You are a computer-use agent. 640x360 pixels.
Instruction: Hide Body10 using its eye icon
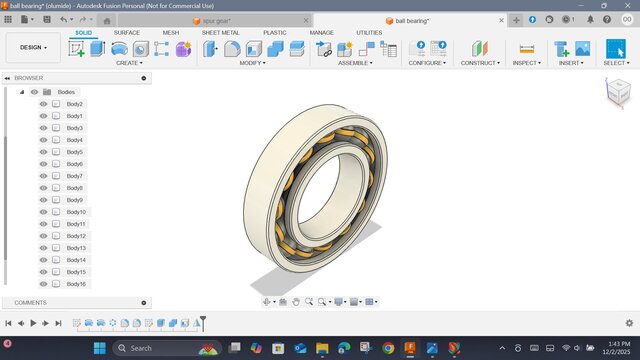[x=43, y=212]
